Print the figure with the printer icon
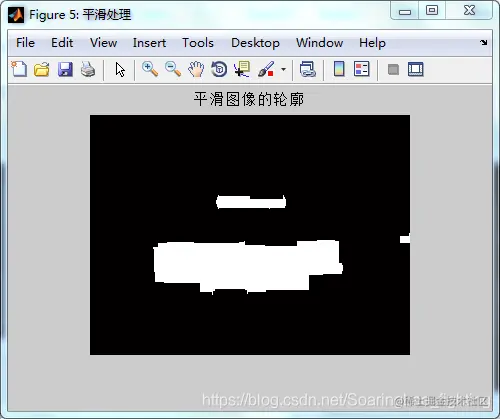Screen dimensions: 500x419 coord(88,69)
